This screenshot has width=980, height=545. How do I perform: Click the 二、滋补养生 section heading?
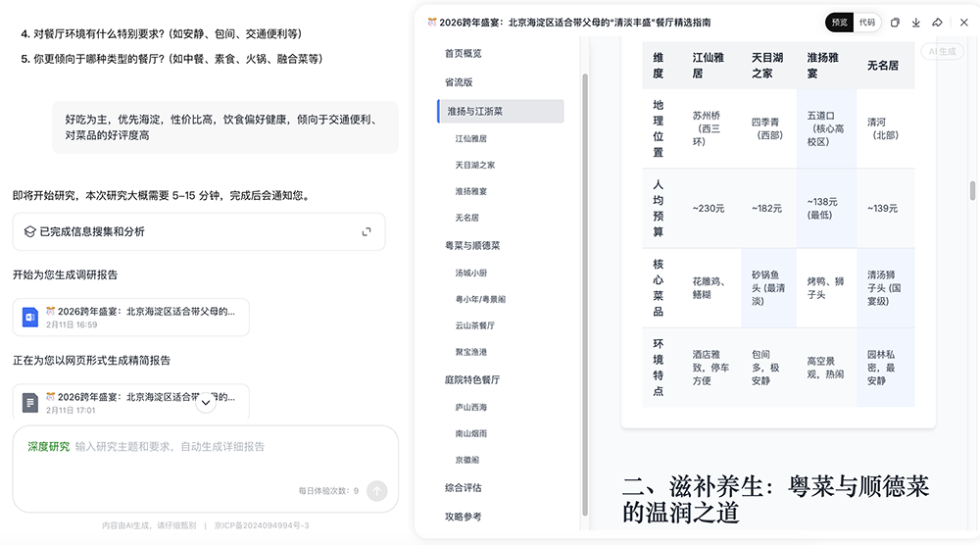(775, 499)
